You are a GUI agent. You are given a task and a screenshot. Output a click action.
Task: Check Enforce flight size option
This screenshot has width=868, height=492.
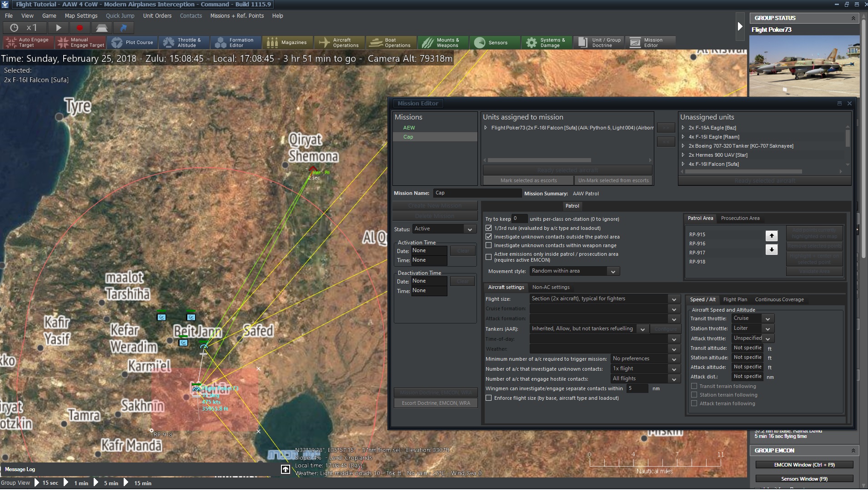click(x=489, y=398)
